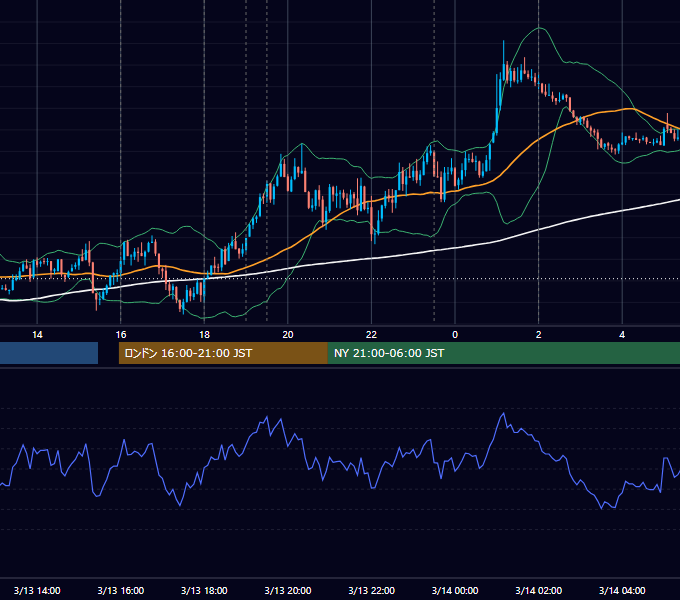Click the NY 21:00-06:00 JST session bar
Screen dimensions: 680x600
(504, 353)
